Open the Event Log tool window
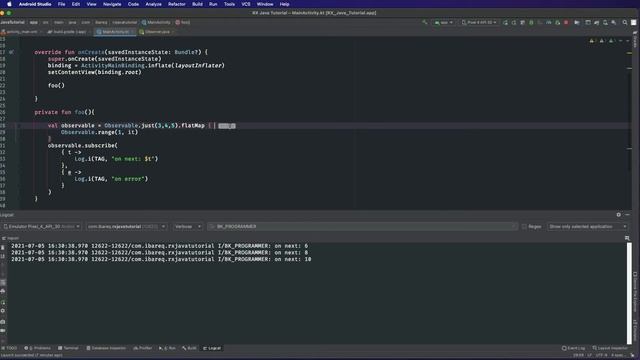Viewport: 640px width, 360px height. [573, 348]
